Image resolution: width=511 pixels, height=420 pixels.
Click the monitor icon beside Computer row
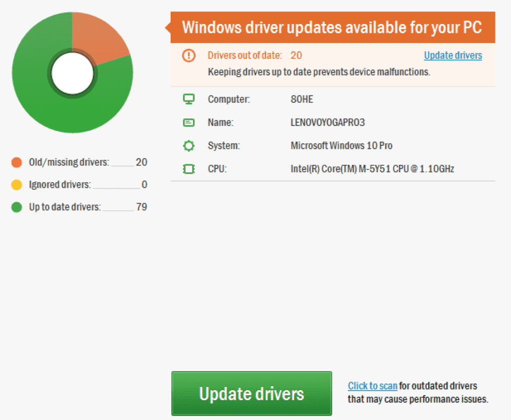[189, 99]
